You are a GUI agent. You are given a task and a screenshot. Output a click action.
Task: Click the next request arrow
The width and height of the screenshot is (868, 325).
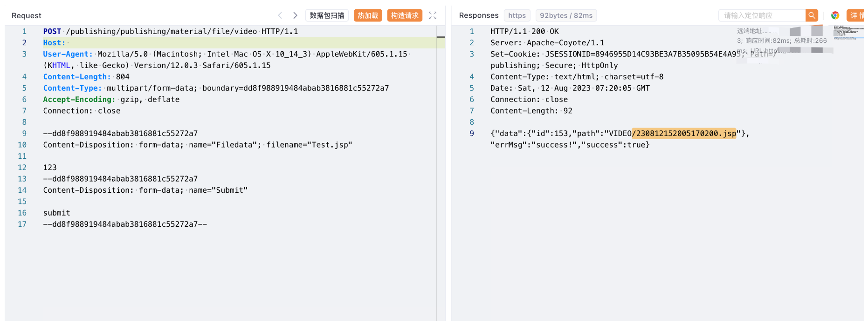[295, 15]
